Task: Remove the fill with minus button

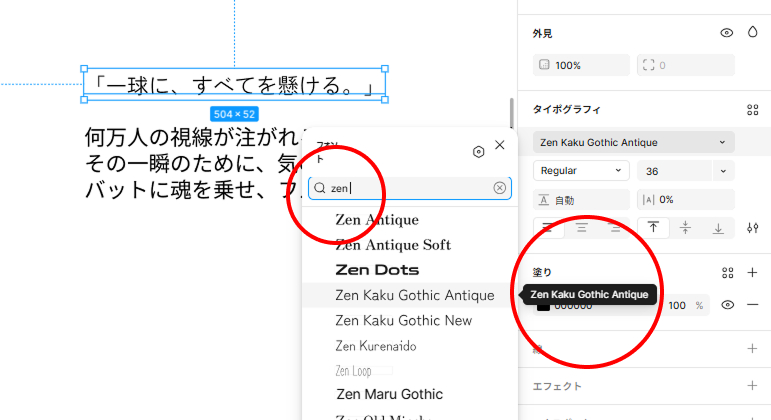Action: (x=753, y=305)
